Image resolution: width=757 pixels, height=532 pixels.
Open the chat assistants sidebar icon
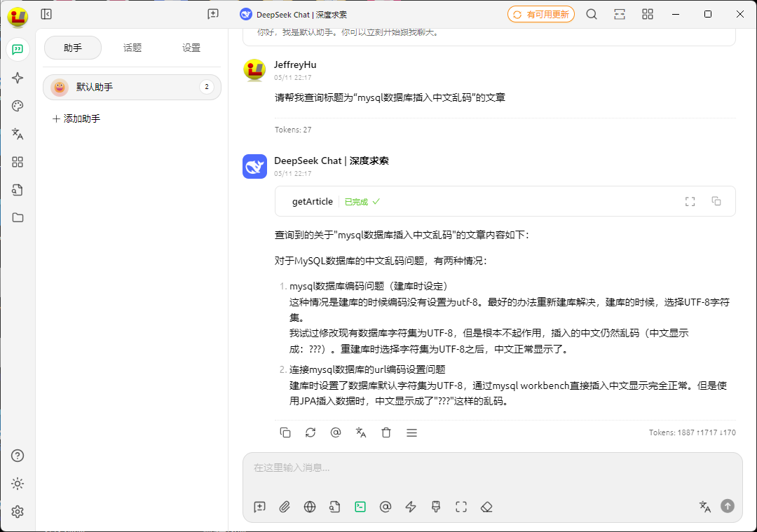18,50
